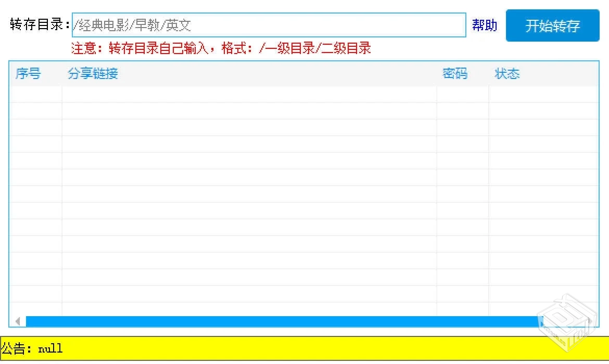This screenshot has height=364, width=609.
Task: Select the red format warning text
Action: [x=221, y=48]
